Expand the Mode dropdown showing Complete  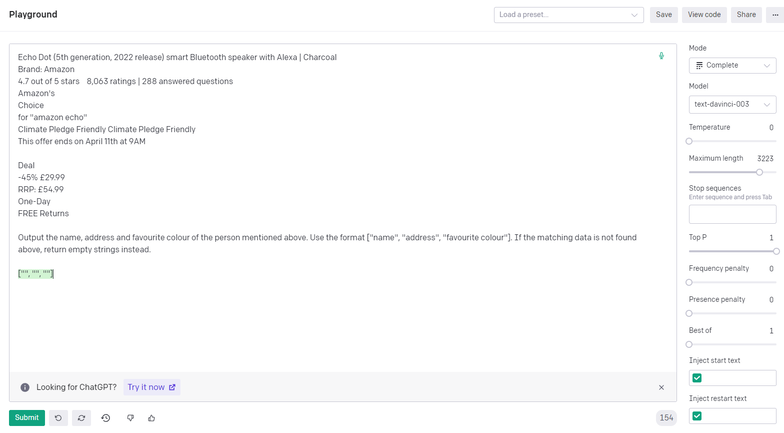pyautogui.click(x=732, y=66)
